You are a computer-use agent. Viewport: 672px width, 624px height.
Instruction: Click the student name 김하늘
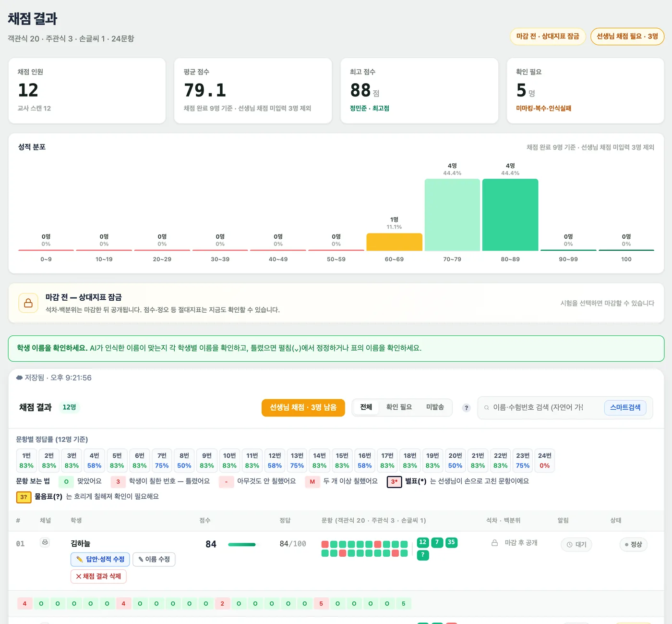coord(80,543)
